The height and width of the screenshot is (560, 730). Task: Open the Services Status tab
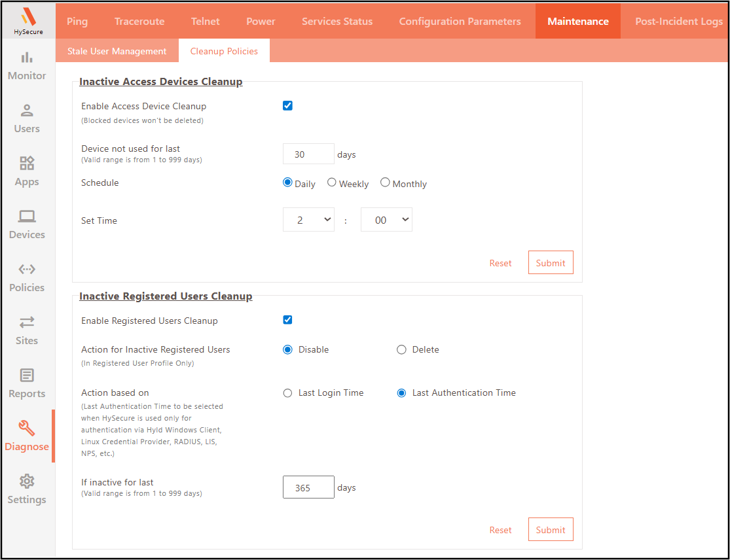coord(337,22)
